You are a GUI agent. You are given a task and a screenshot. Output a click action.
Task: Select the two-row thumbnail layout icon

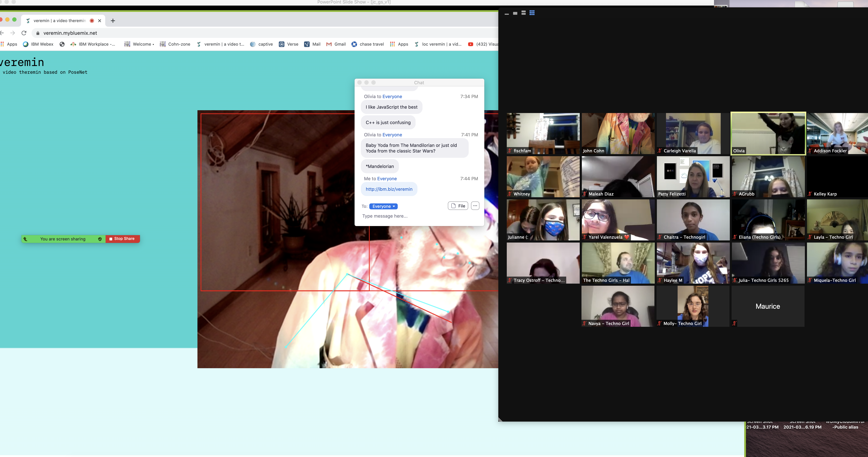pos(524,13)
